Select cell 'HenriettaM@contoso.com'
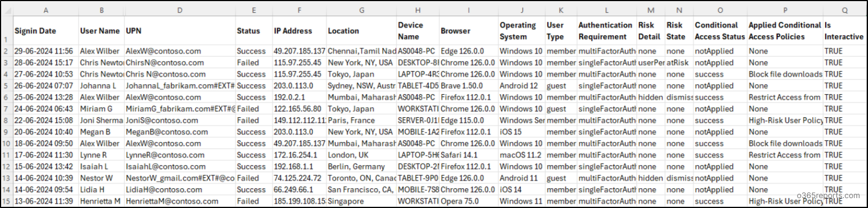Viewport: 868px width, 208px height. click(x=180, y=201)
